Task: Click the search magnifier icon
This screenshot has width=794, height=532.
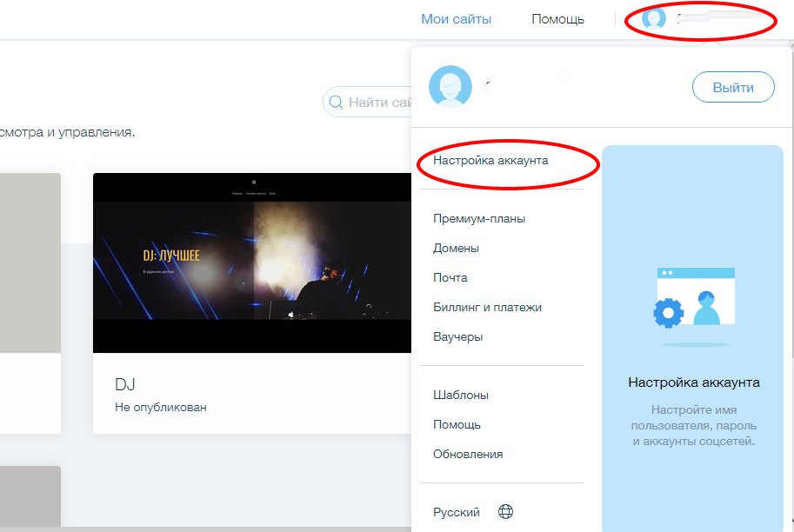Action: point(336,103)
